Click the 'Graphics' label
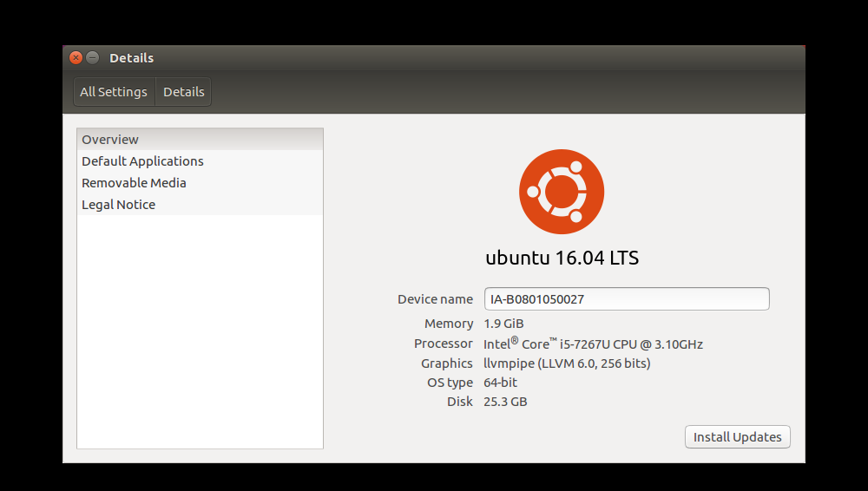This screenshot has height=491, width=868. 447,363
